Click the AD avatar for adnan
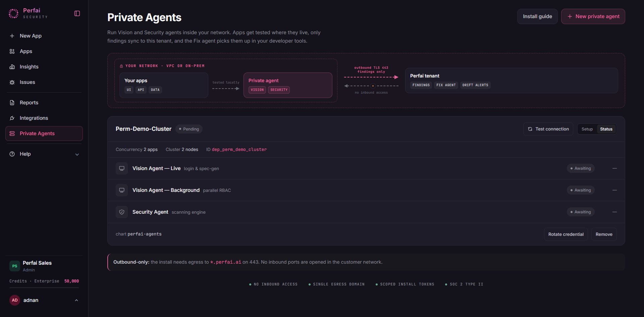 pos(15,300)
